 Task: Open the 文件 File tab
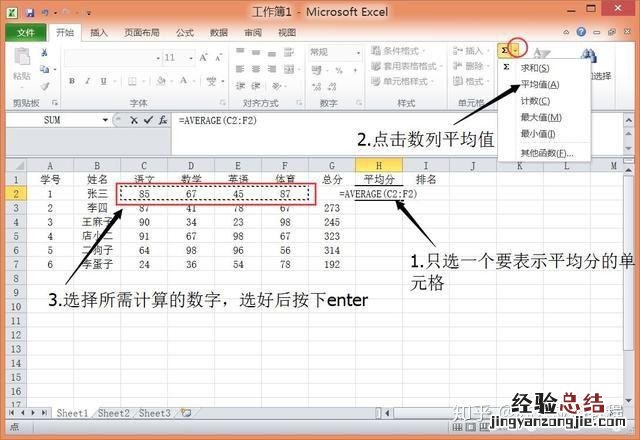click(x=26, y=33)
